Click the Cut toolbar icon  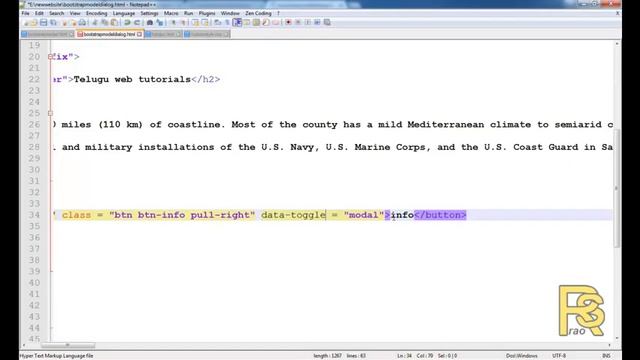point(95,22)
